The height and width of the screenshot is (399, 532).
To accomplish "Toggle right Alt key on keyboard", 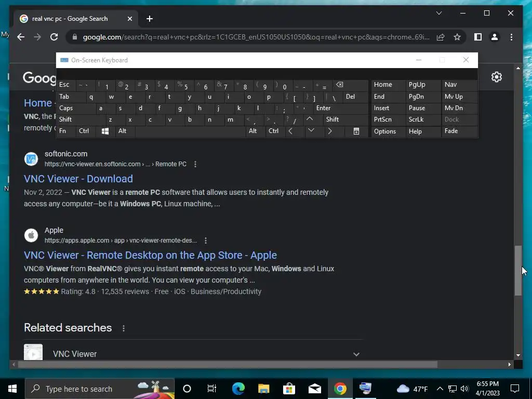I will 255,131.
